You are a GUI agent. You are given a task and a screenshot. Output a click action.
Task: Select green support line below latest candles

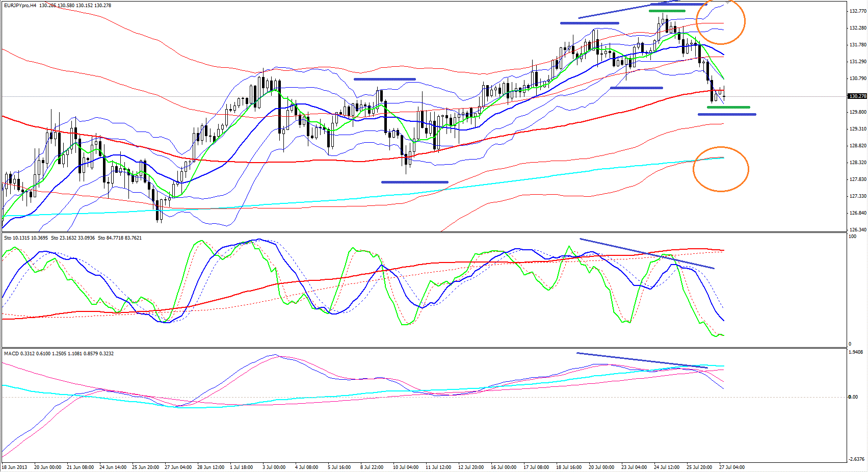(728, 108)
